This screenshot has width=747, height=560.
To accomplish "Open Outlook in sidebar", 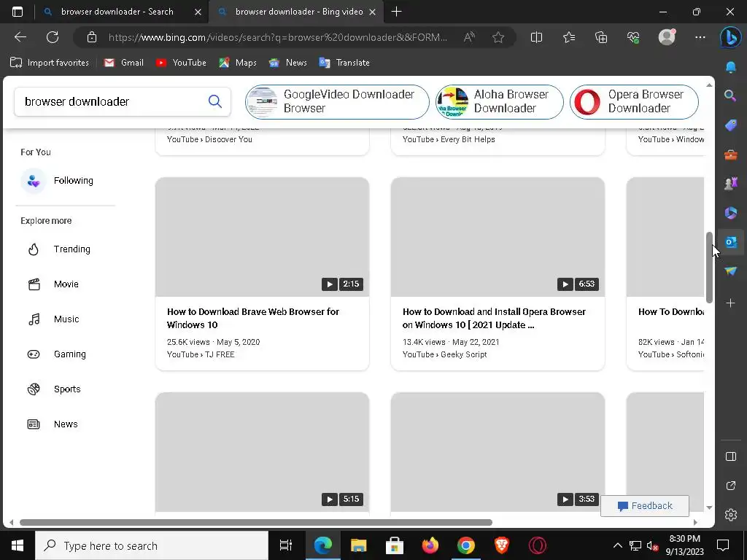I will coord(731,242).
